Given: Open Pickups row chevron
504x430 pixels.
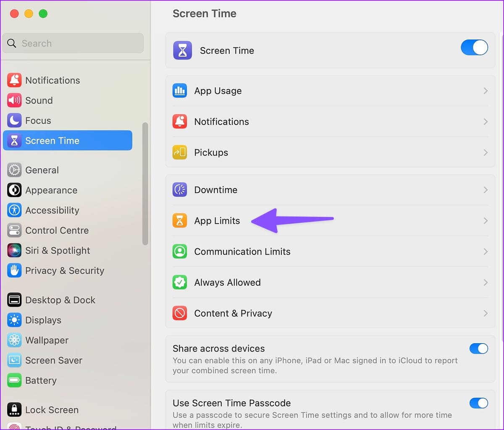Looking at the screenshot, I should 486,152.
